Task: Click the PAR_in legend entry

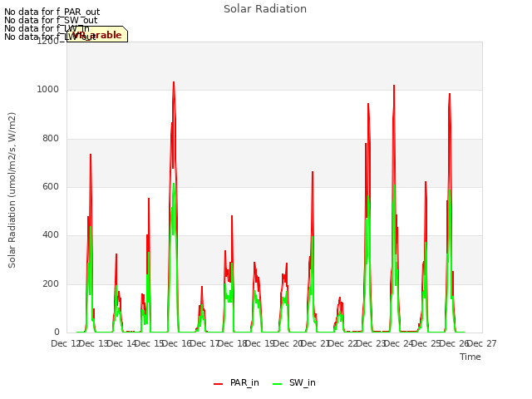Action: click(x=236, y=382)
